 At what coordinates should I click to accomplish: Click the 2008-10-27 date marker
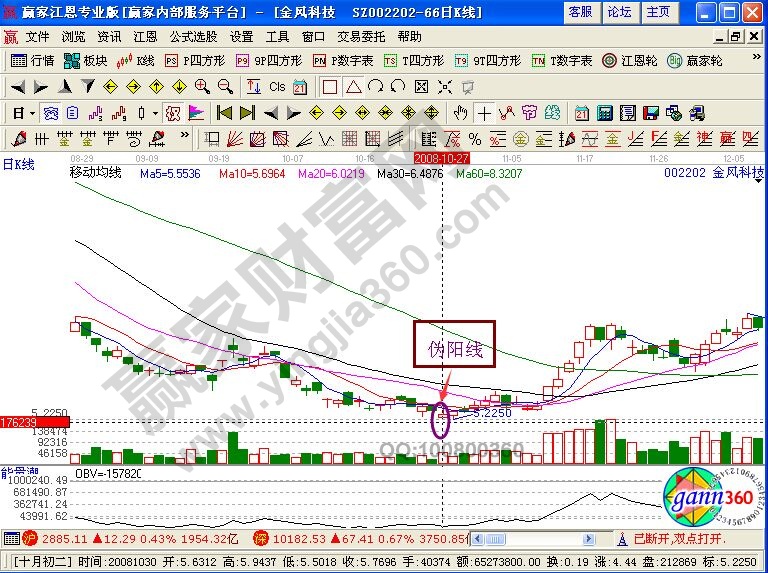(442, 158)
